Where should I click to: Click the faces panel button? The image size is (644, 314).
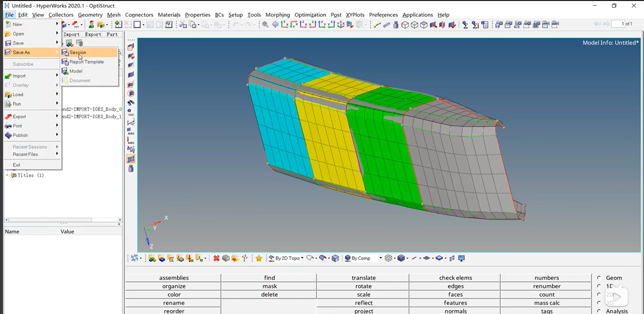[455, 294]
